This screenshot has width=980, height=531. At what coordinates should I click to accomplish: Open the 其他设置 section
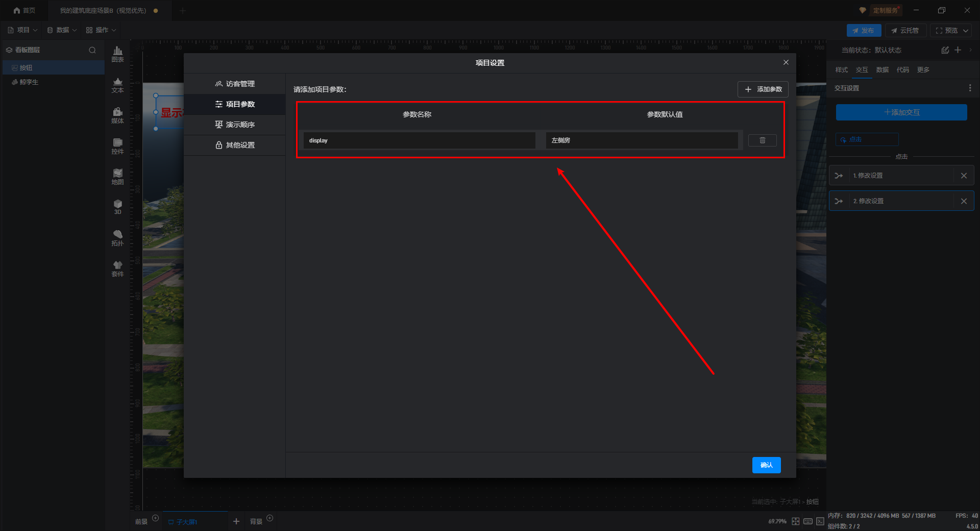[234, 145]
